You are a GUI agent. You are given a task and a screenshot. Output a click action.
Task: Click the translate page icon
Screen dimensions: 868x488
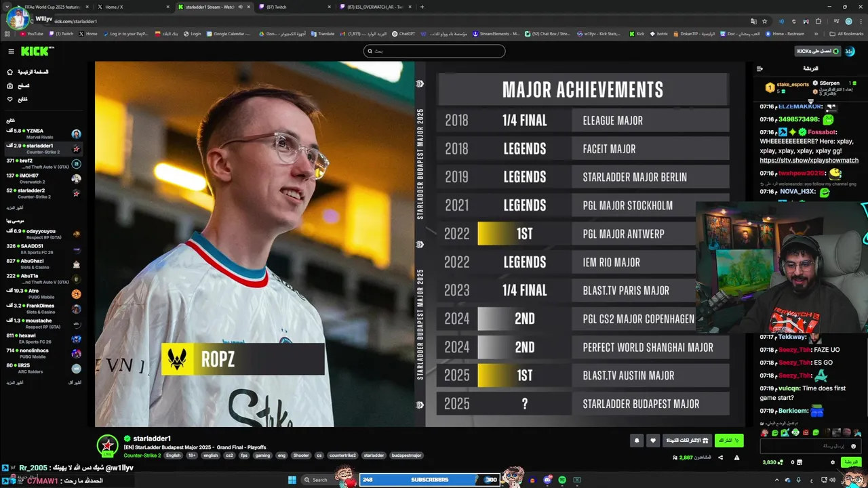[753, 21]
